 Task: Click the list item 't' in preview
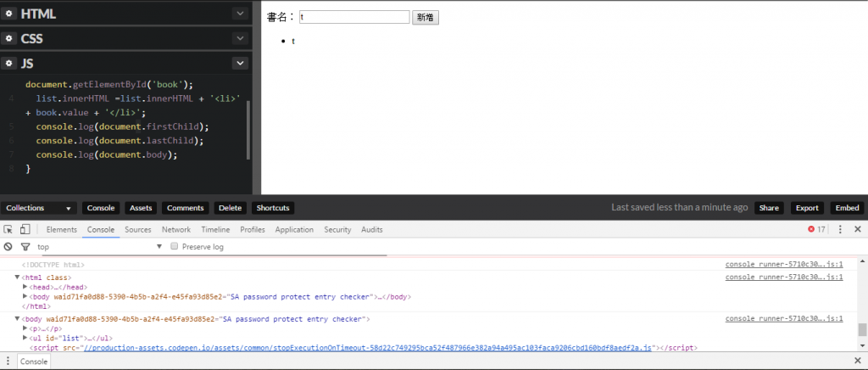click(x=293, y=42)
